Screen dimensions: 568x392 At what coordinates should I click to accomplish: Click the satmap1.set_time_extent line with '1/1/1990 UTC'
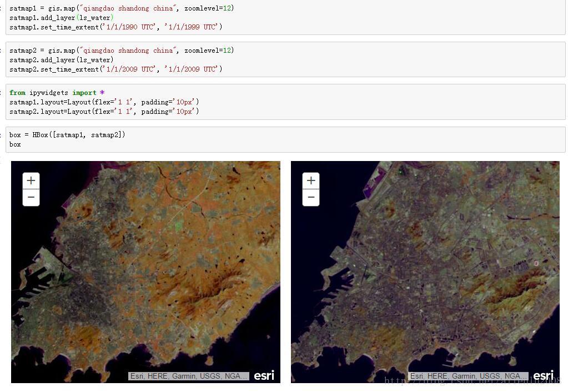116,27
